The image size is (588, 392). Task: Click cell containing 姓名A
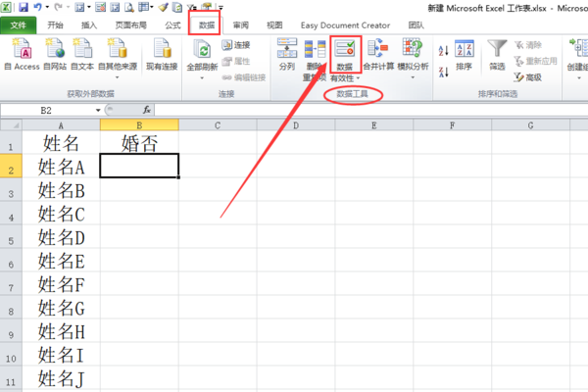point(61,167)
